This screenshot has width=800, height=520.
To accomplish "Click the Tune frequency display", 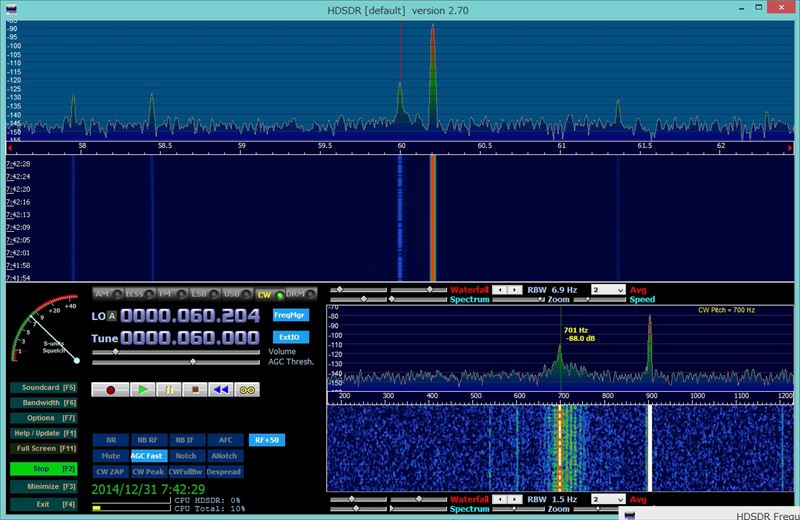I will 190,338.
